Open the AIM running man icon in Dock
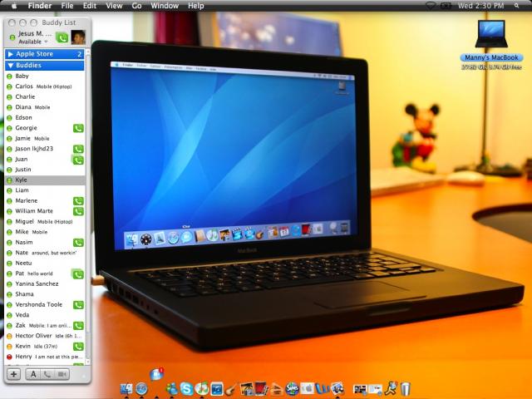 pyautogui.click(x=391, y=388)
